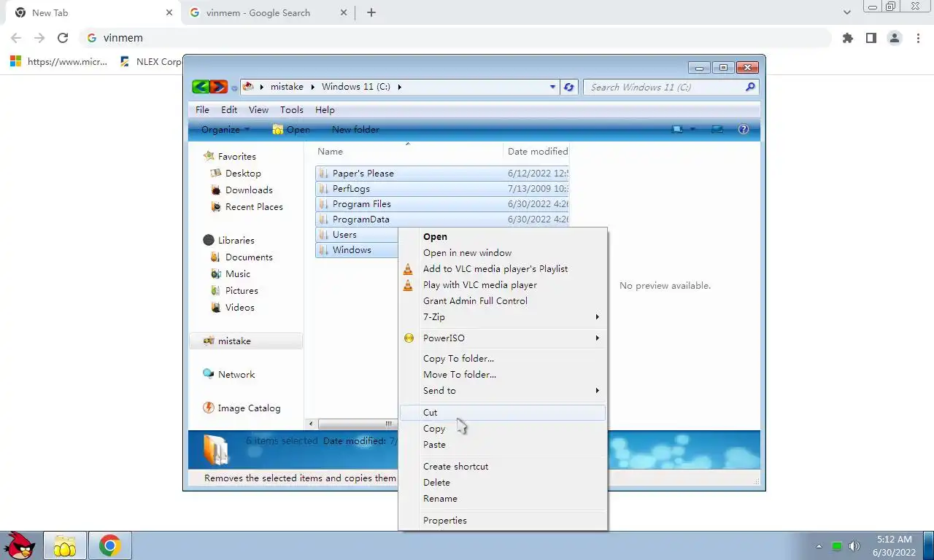Viewport: 934px width, 560px height.
Task: Select Copy To folder... entry
Action: point(503,358)
